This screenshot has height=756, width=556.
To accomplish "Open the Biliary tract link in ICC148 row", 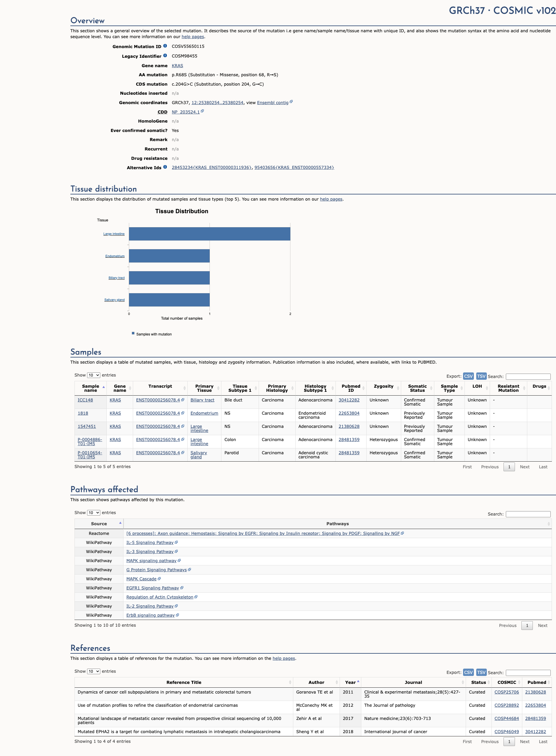I will tap(202, 400).
